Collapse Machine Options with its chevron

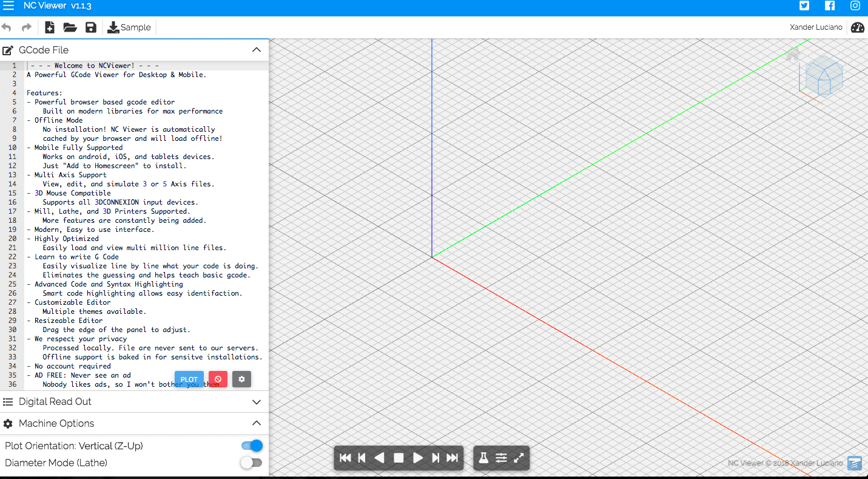point(257,423)
